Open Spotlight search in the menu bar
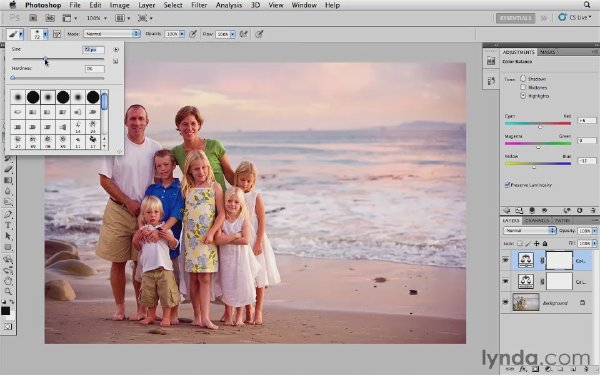The image size is (600, 375). 587,5
